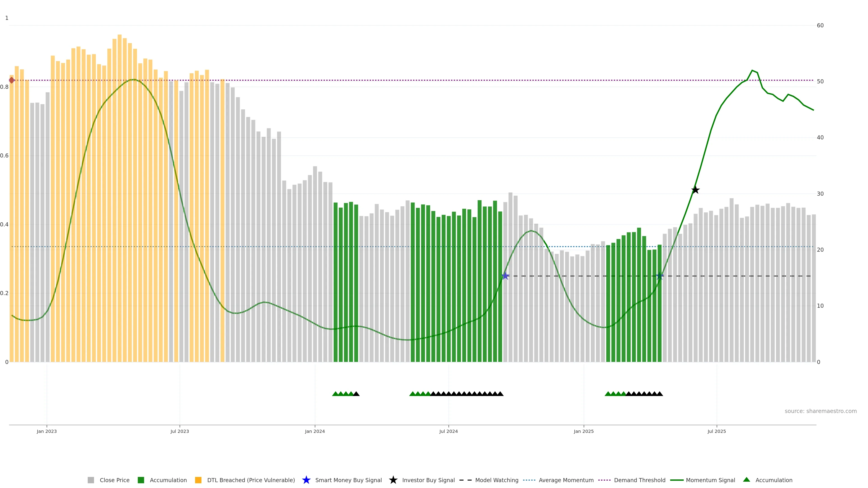The width and height of the screenshot is (868, 488).
Task: Click the Momentum Signal green line legend icon
Action: coord(677,480)
